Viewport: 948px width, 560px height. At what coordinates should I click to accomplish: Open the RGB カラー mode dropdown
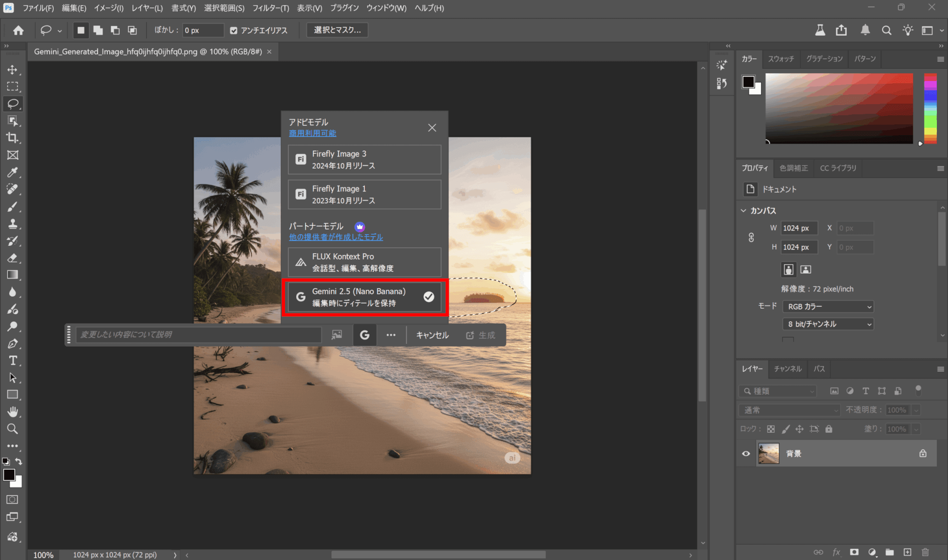click(828, 306)
